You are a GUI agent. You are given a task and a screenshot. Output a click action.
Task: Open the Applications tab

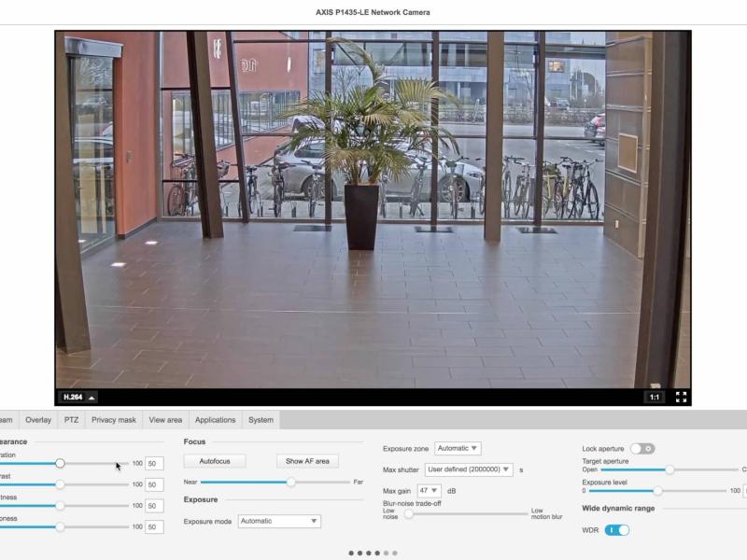point(215,420)
